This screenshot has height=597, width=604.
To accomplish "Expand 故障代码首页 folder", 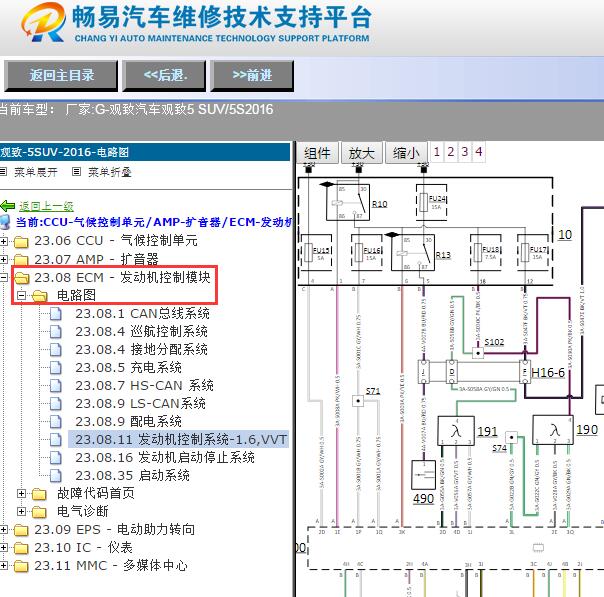I will tap(22, 493).
